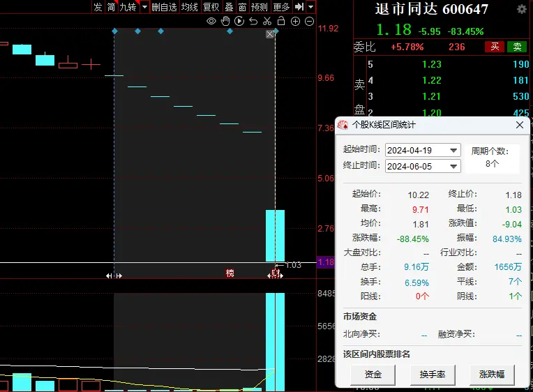Open the 更多 toolbar menu

pos(281,7)
